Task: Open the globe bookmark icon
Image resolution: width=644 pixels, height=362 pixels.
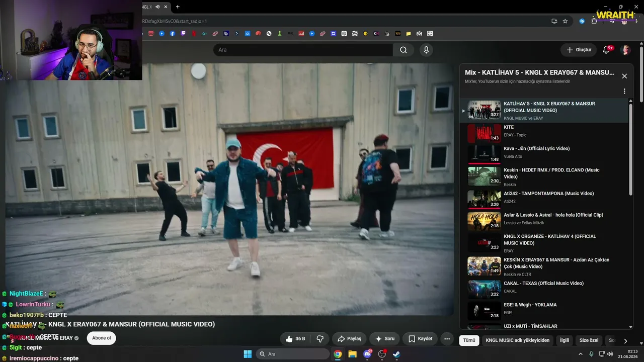Action: (x=269, y=34)
